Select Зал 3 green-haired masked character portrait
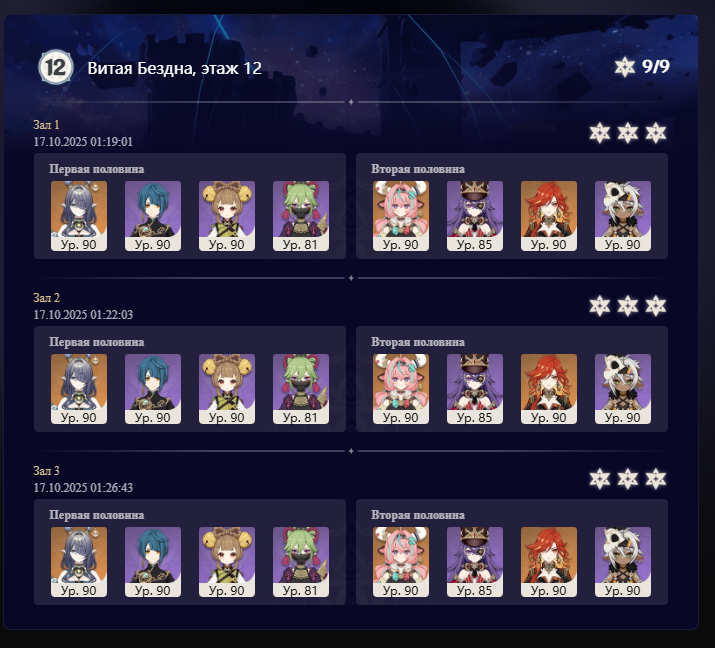Image resolution: width=715 pixels, height=648 pixels. click(301, 562)
